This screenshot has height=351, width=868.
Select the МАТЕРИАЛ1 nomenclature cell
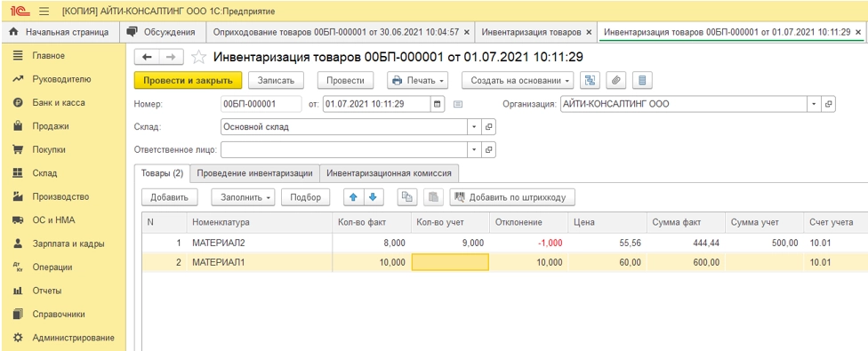(x=259, y=262)
